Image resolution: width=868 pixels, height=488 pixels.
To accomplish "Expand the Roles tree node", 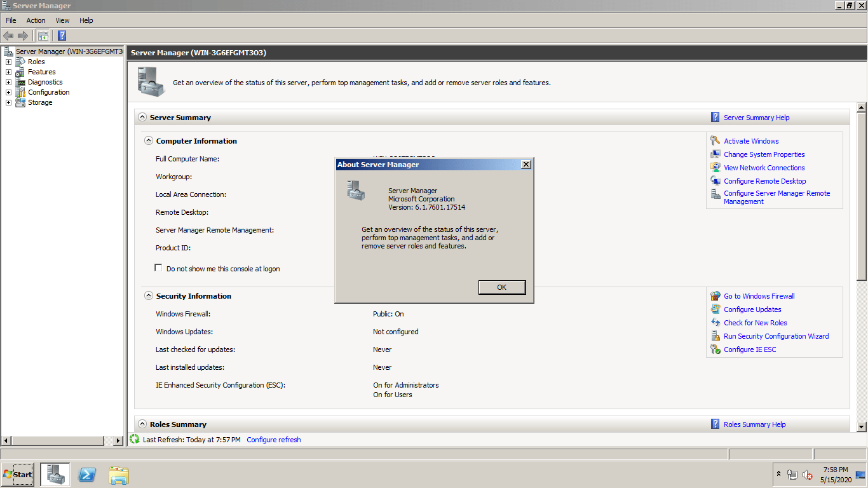I will (8, 62).
